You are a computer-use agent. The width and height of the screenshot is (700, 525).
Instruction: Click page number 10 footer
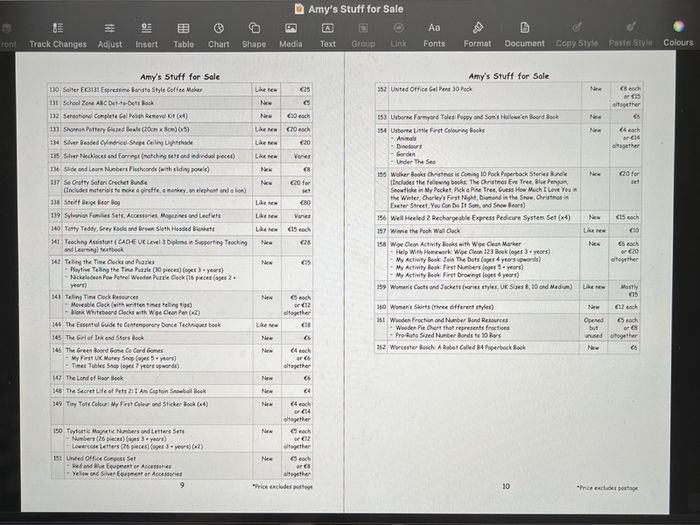point(506,486)
